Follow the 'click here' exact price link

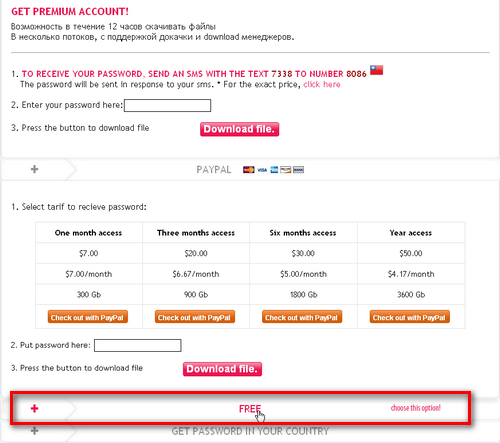322,84
